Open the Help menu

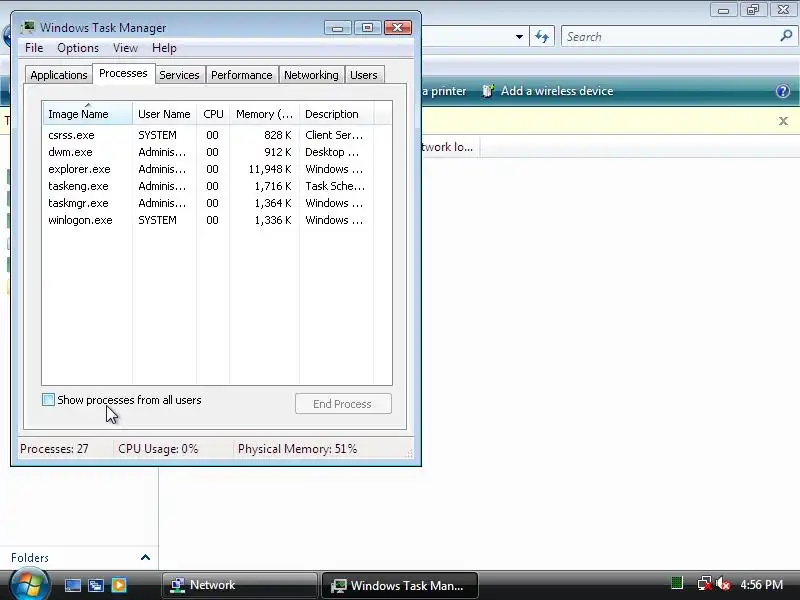pyautogui.click(x=164, y=48)
